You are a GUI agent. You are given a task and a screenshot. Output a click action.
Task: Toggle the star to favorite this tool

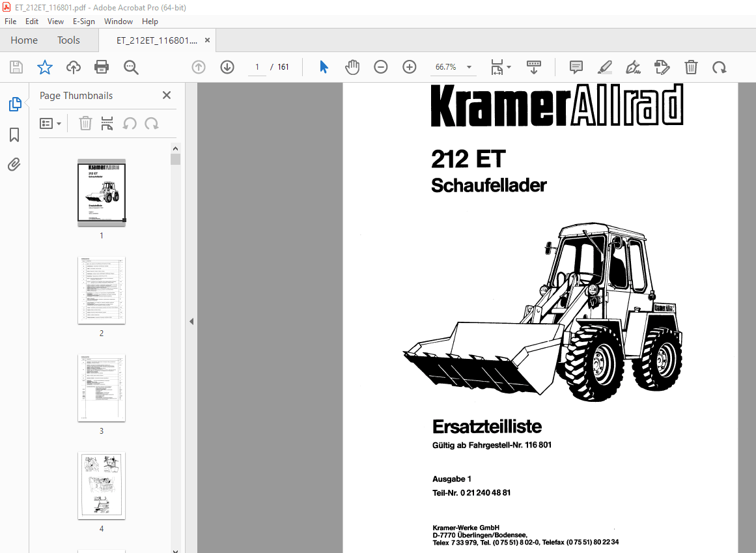(44, 67)
